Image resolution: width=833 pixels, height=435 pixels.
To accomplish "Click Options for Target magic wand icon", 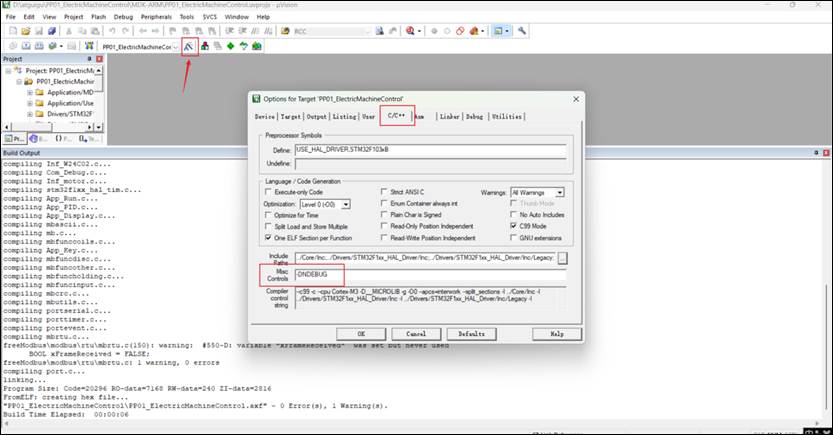I will (x=189, y=46).
